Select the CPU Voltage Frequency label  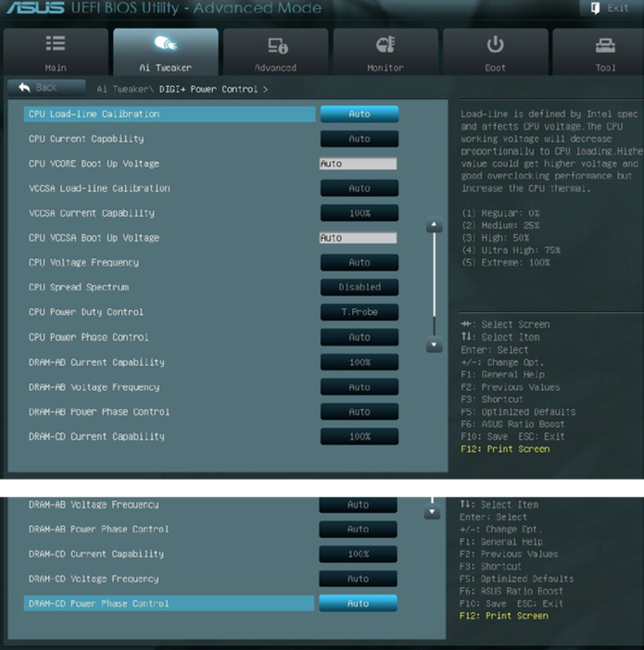click(84, 262)
